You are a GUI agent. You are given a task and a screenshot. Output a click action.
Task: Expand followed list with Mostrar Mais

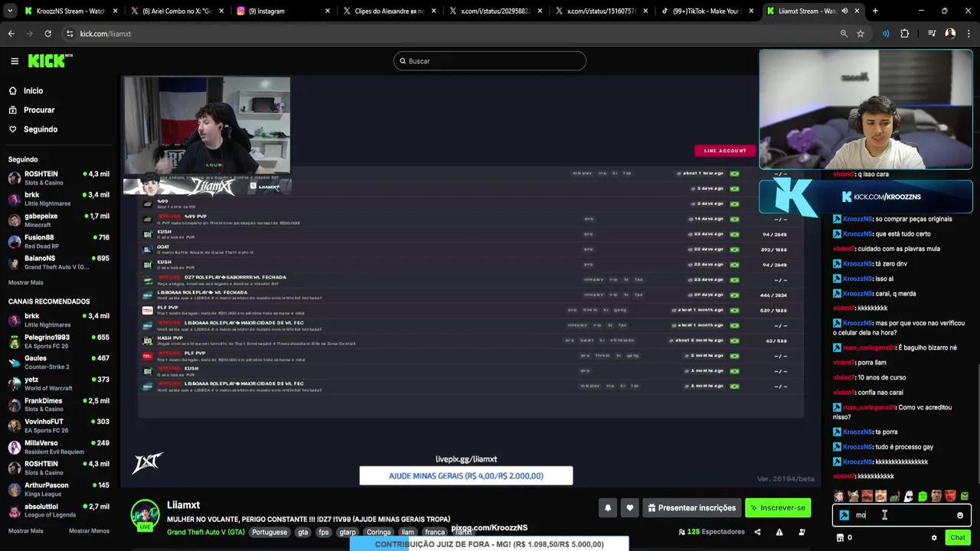[x=25, y=282]
